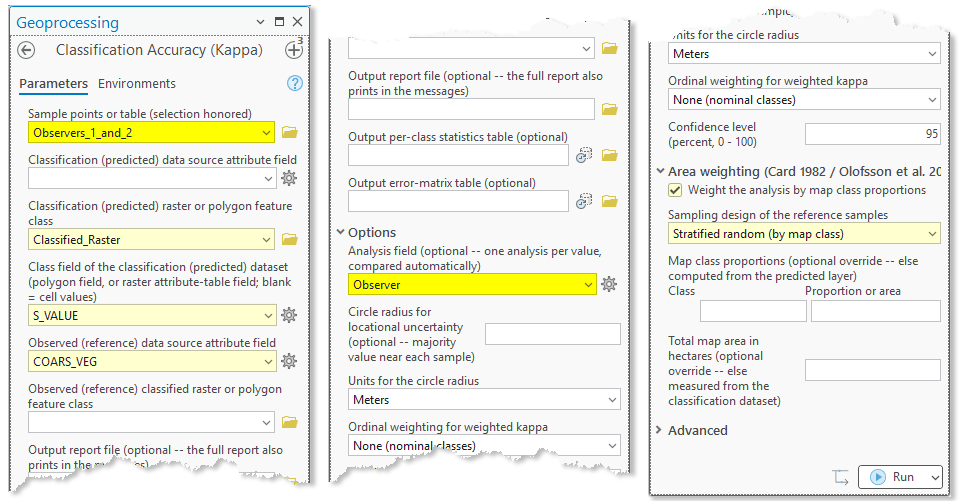Open Observer analysis field dropdown
The width and height of the screenshot is (966, 501).
pyautogui.click(x=588, y=285)
